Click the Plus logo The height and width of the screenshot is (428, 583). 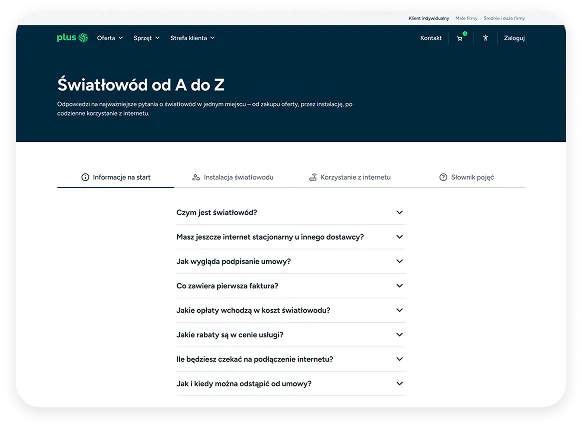pos(72,37)
